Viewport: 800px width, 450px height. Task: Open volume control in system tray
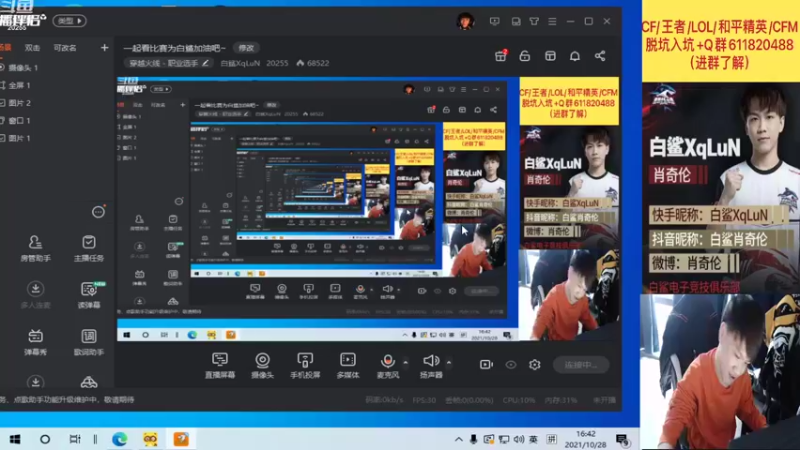point(519,439)
